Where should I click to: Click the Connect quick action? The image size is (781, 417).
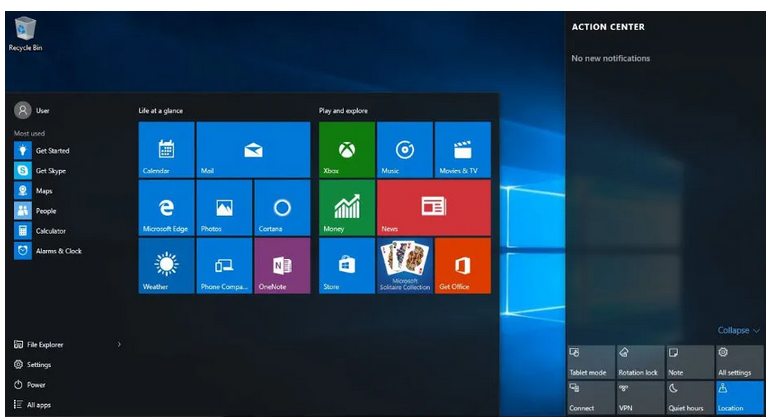click(x=591, y=398)
